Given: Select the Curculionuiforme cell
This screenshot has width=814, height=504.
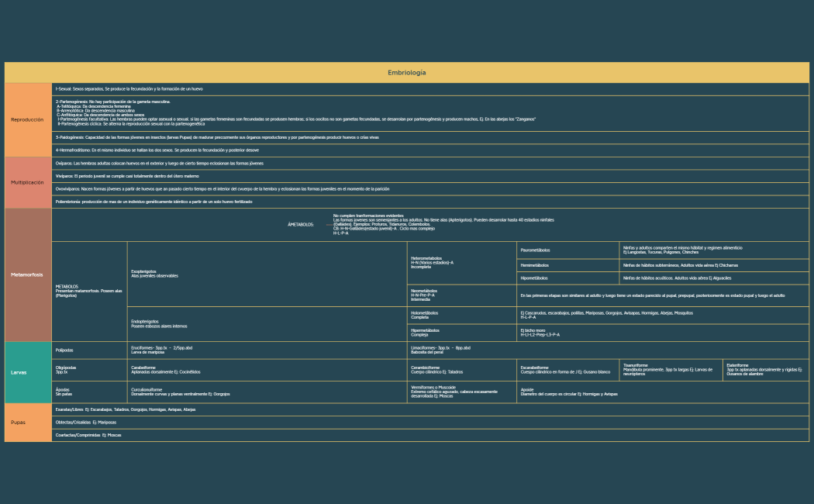Looking at the screenshot, I should [267, 392].
